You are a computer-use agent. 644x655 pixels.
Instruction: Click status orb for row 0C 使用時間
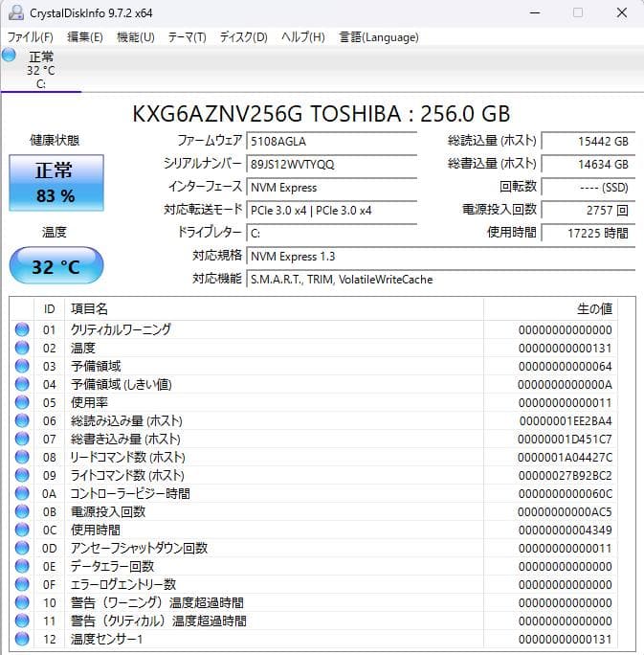click(x=22, y=530)
